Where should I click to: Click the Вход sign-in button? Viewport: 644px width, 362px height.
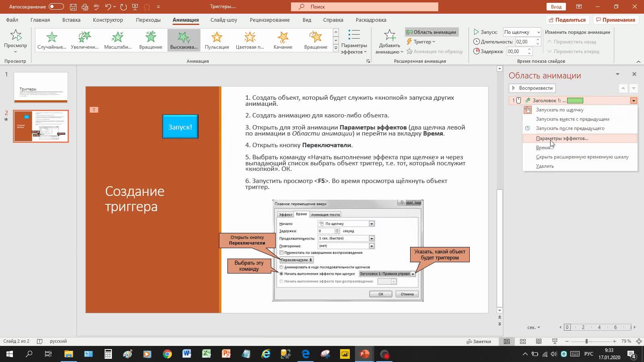click(556, 7)
